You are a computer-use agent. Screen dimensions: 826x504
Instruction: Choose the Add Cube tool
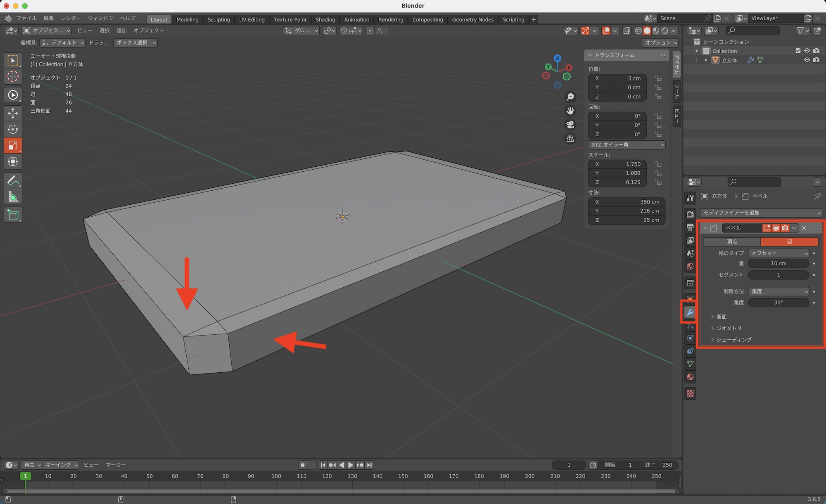click(x=13, y=215)
